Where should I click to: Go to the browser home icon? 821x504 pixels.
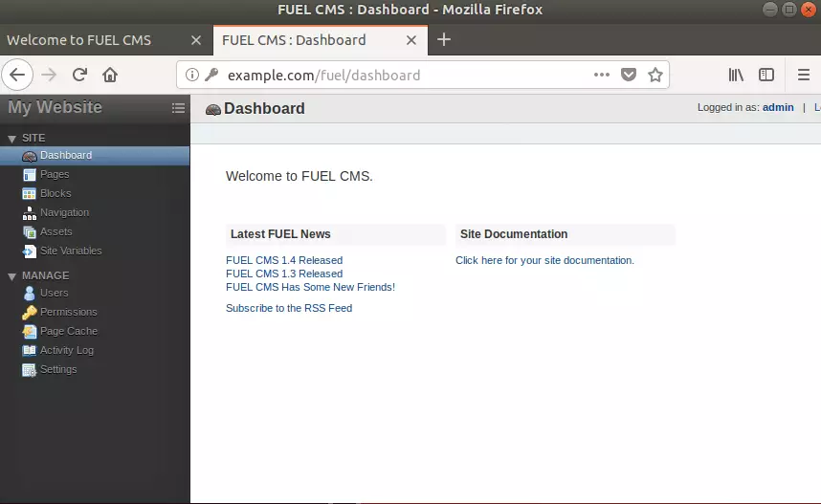[110, 75]
